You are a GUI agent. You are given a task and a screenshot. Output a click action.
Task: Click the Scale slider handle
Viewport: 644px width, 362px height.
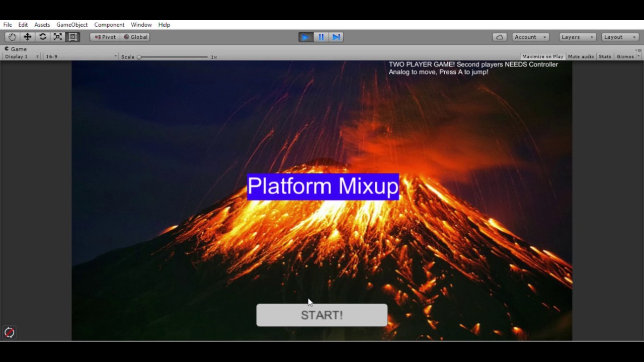pos(139,57)
